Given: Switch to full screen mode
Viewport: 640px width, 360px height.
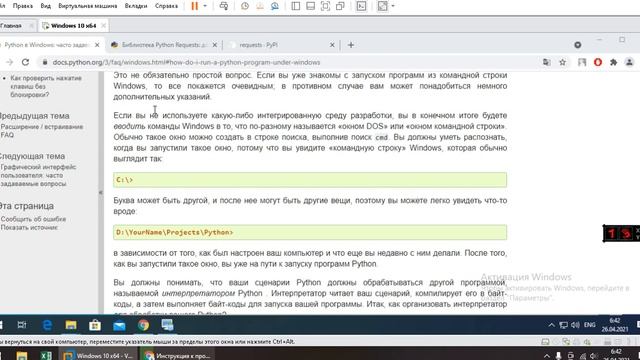Looking at the screenshot, I should (x=325, y=6).
